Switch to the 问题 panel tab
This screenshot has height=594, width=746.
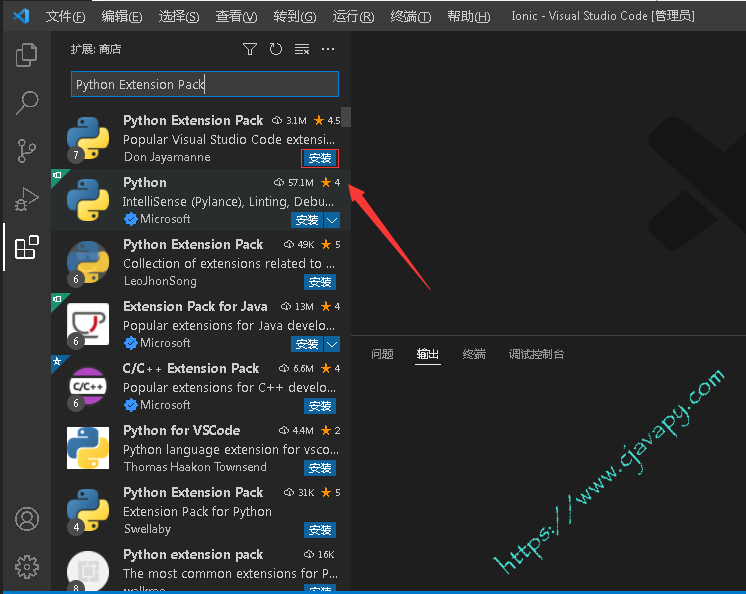point(382,354)
